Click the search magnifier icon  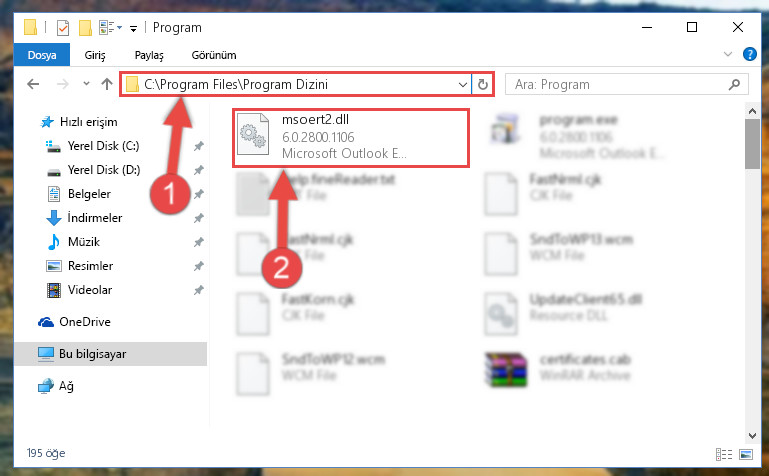coord(734,85)
